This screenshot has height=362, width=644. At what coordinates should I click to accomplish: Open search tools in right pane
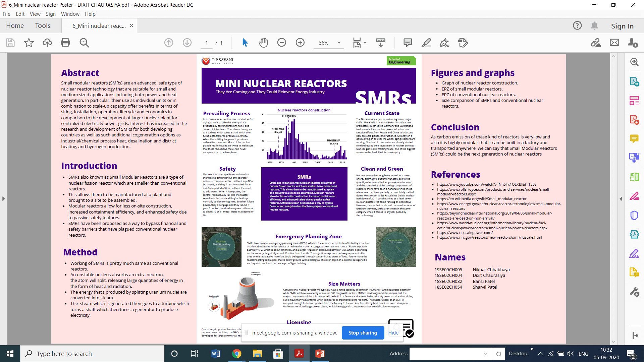tap(634, 62)
